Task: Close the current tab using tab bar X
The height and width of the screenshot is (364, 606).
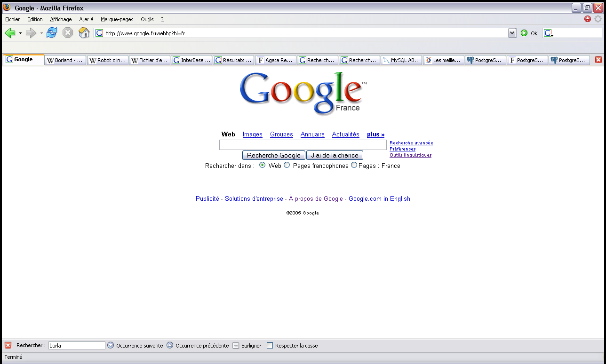Action: (598, 60)
